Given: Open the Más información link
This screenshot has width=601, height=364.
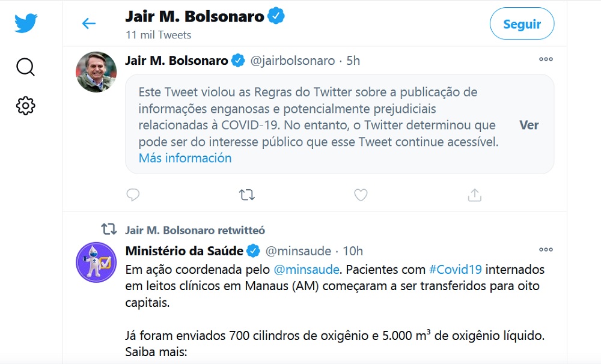Looking at the screenshot, I should (x=185, y=158).
